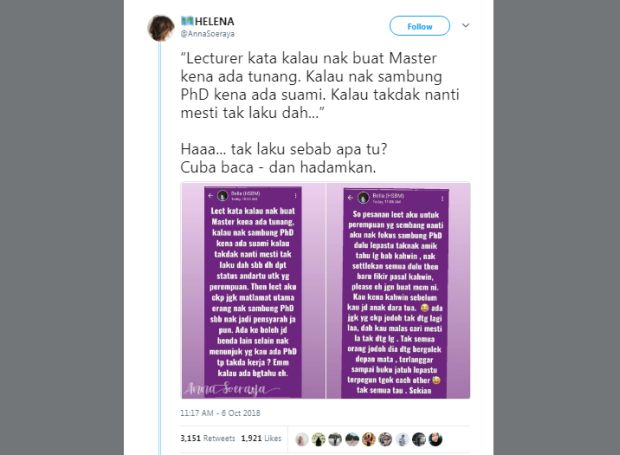Open the 11:17 AM - 6 Oct 2018 timestamp
This screenshot has width=620, height=455.
click(x=220, y=413)
